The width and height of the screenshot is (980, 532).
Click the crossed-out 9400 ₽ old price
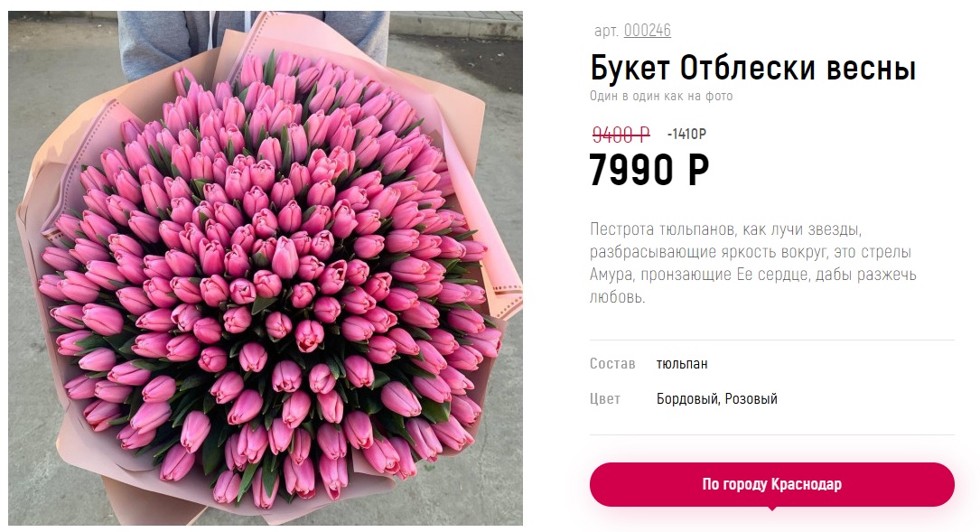[621, 134]
